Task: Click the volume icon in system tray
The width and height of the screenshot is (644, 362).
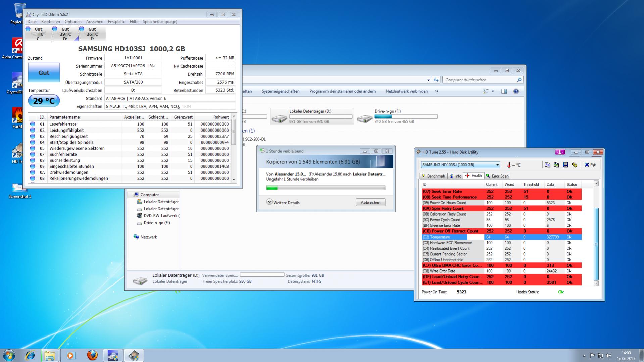Action: tap(608, 356)
